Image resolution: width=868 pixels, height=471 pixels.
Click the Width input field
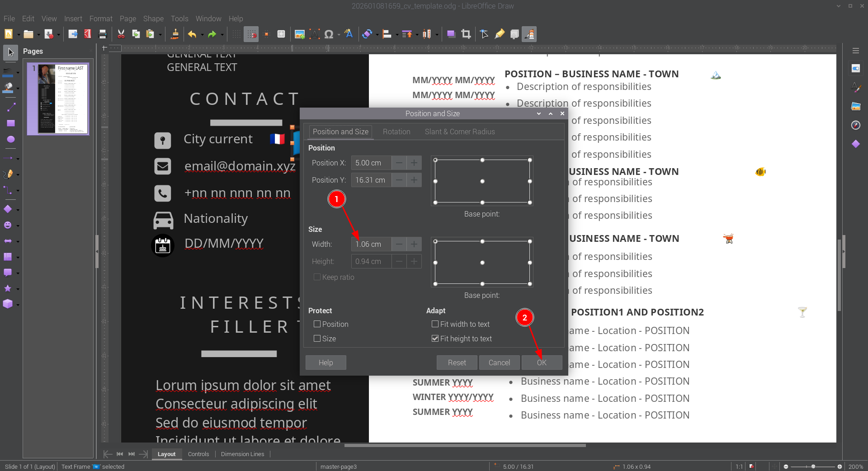pos(371,244)
